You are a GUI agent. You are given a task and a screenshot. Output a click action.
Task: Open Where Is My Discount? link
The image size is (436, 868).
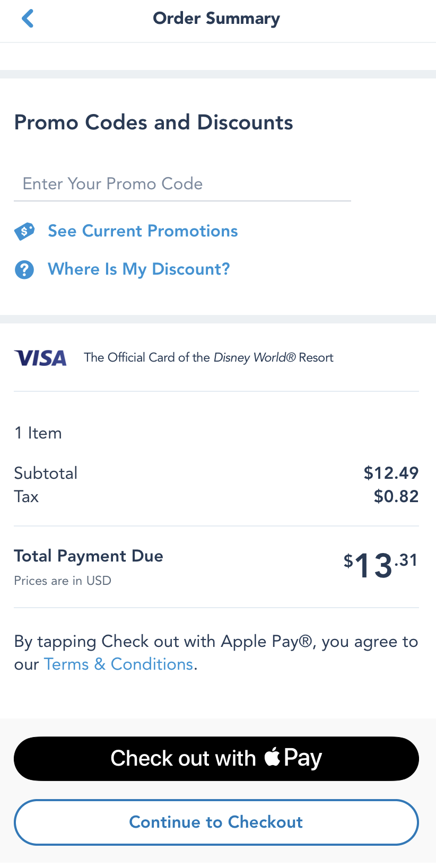pos(139,269)
